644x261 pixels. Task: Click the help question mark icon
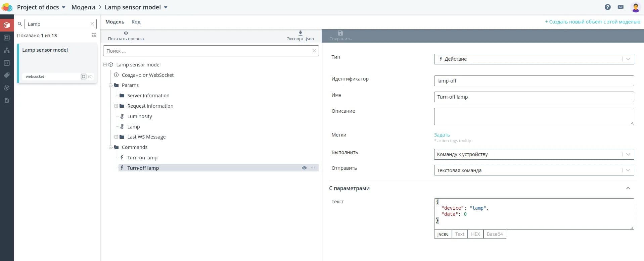click(x=607, y=7)
